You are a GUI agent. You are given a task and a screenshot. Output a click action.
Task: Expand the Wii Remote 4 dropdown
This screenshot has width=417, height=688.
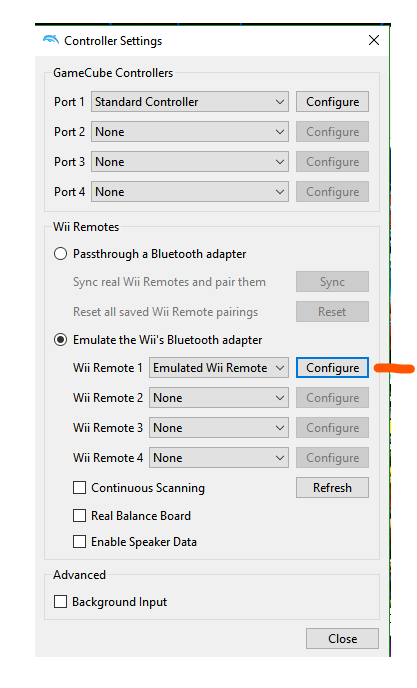click(219, 458)
